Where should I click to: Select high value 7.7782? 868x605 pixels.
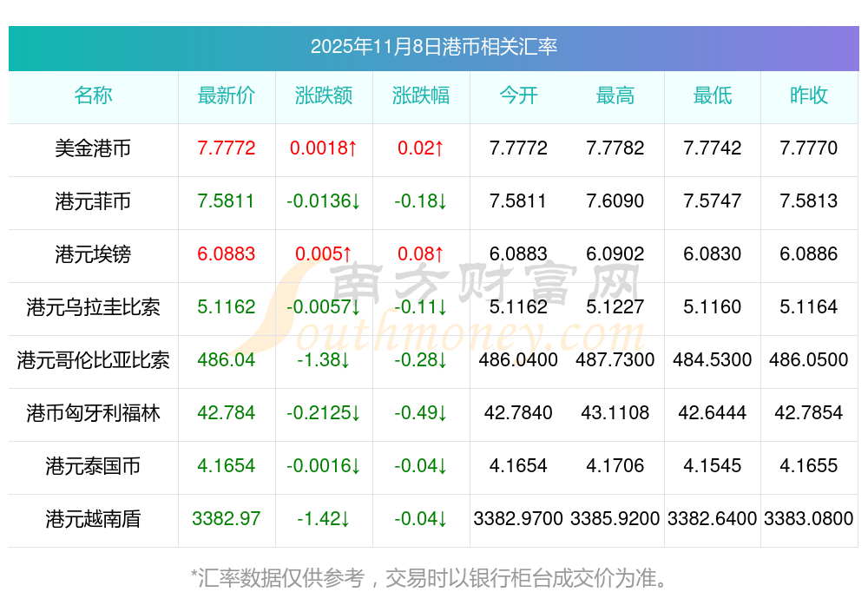click(x=615, y=148)
